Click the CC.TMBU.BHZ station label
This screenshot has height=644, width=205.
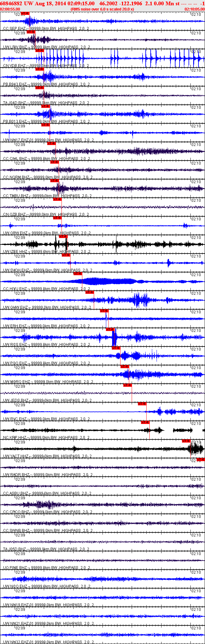coord(16,196)
